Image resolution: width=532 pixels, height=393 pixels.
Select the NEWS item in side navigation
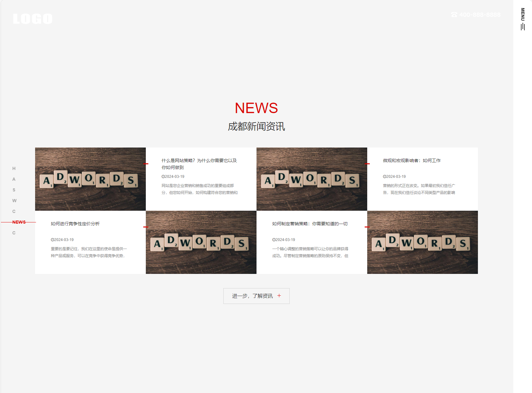point(19,222)
